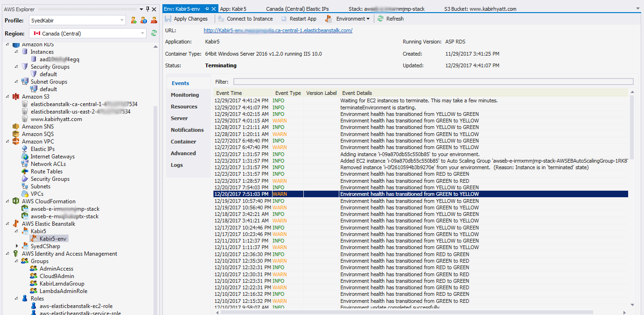Image resolution: width=644 pixels, height=315 pixels.
Task: Click the add profile icon beside Profile
Action: pyautogui.click(x=134, y=20)
